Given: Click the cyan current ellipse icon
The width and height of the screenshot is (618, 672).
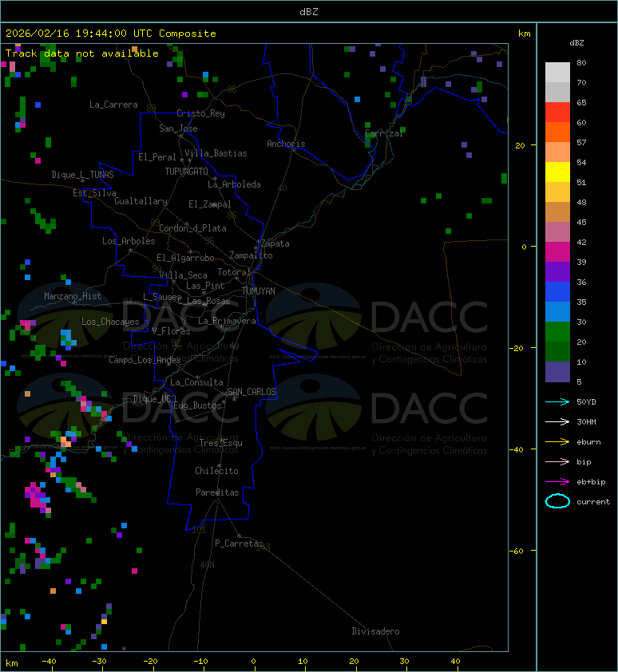Looking at the screenshot, I should pos(557,501).
